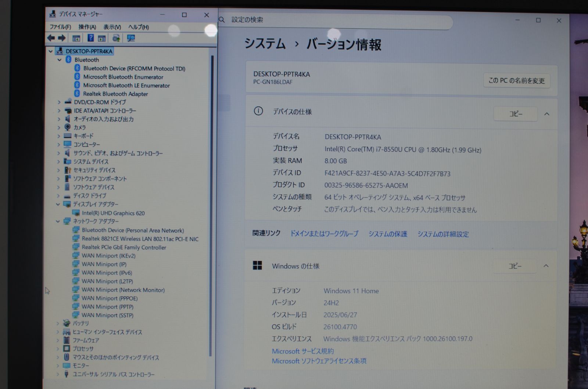Click the Forward arrow in Device Manager toolbar
588x389 pixels.
click(x=62, y=38)
